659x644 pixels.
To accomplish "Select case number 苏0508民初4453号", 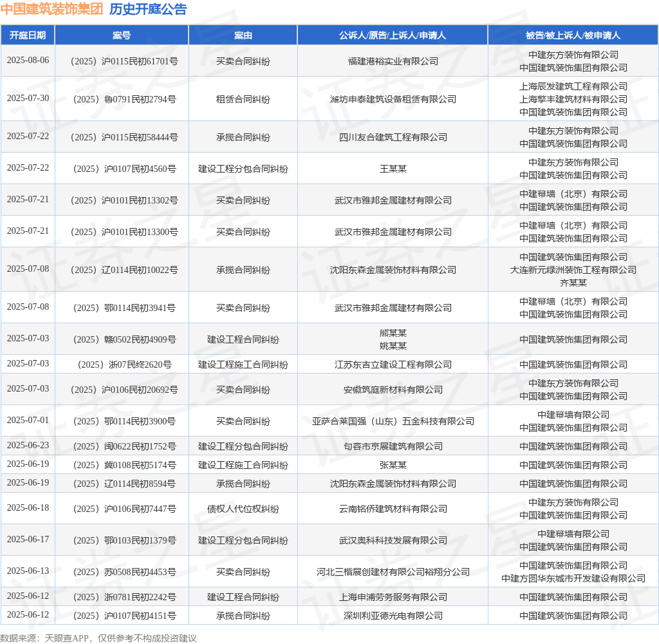I will (124, 572).
